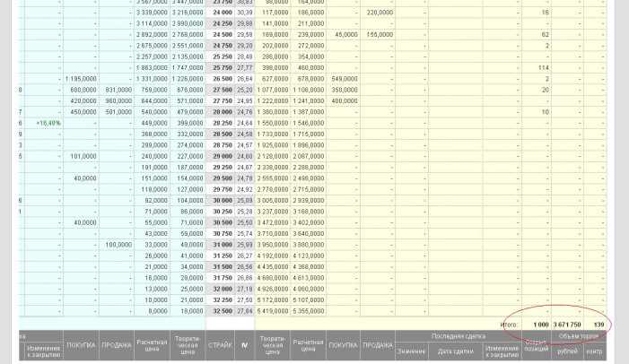Click IV value 25,09
The image size is (629, 364).
(x=245, y=201)
